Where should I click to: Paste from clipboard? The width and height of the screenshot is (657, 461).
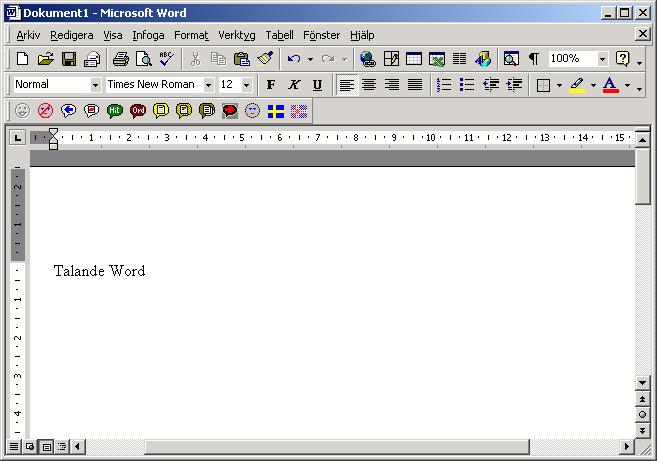[x=241, y=59]
